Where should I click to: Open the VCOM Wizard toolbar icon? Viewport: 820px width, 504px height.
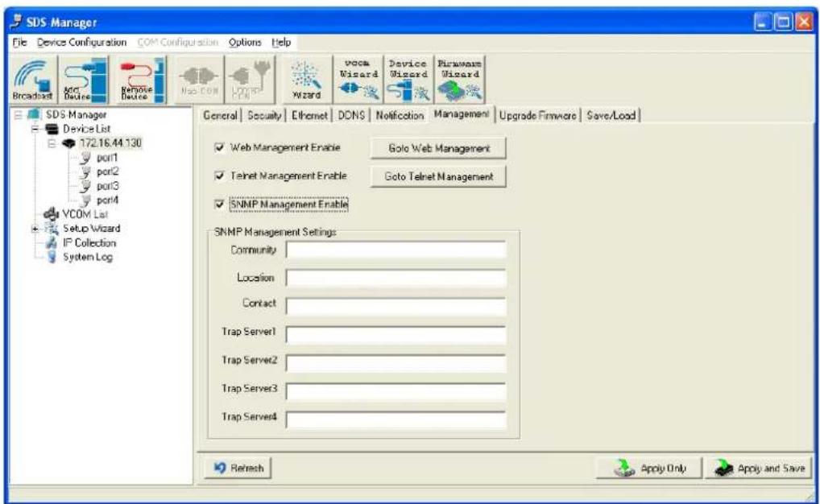(x=358, y=80)
